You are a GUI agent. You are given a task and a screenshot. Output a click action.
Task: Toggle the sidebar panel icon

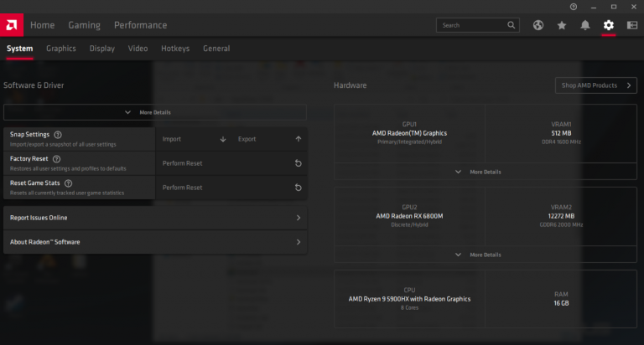tap(631, 25)
